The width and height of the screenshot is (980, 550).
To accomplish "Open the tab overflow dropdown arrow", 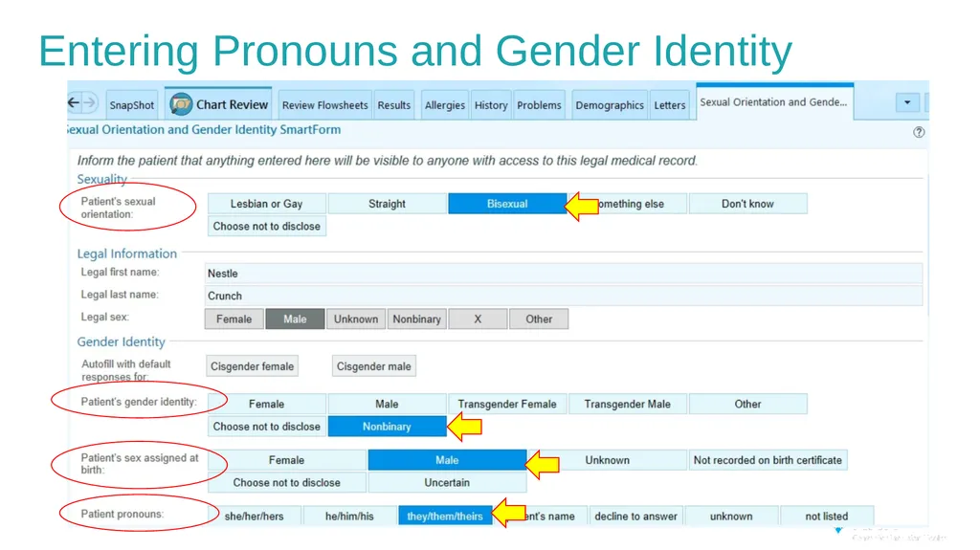I will coord(907,102).
